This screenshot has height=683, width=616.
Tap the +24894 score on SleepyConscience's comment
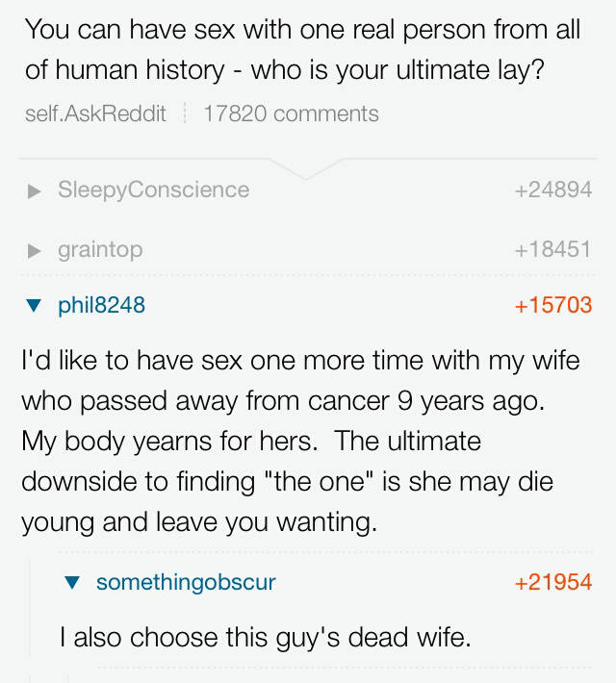[x=552, y=190]
